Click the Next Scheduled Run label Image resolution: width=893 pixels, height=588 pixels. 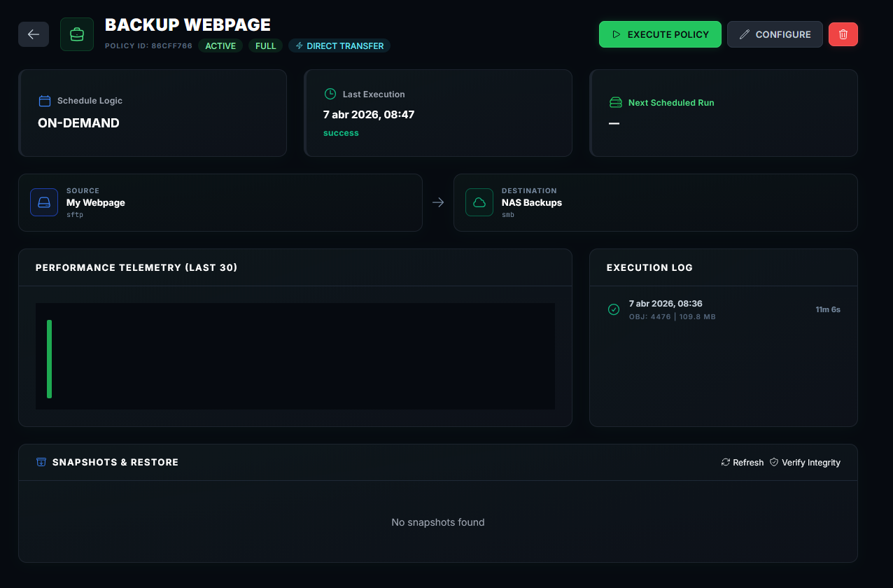(x=671, y=103)
